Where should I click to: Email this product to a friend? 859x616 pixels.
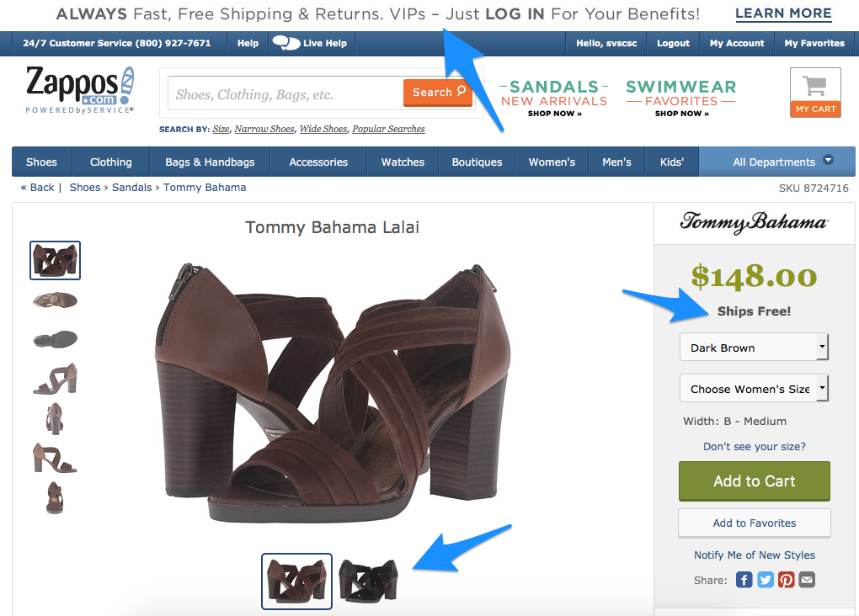pyautogui.click(x=806, y=580)
